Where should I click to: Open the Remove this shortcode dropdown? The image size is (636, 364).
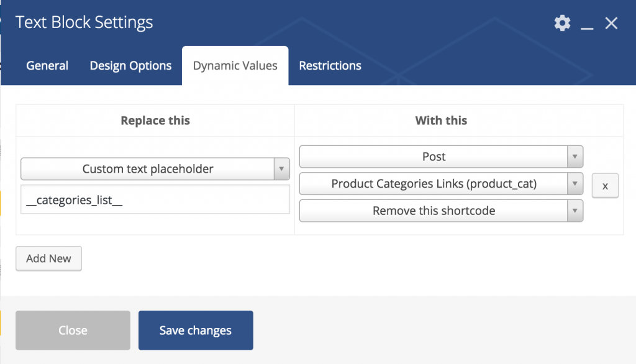coord(441,211)
